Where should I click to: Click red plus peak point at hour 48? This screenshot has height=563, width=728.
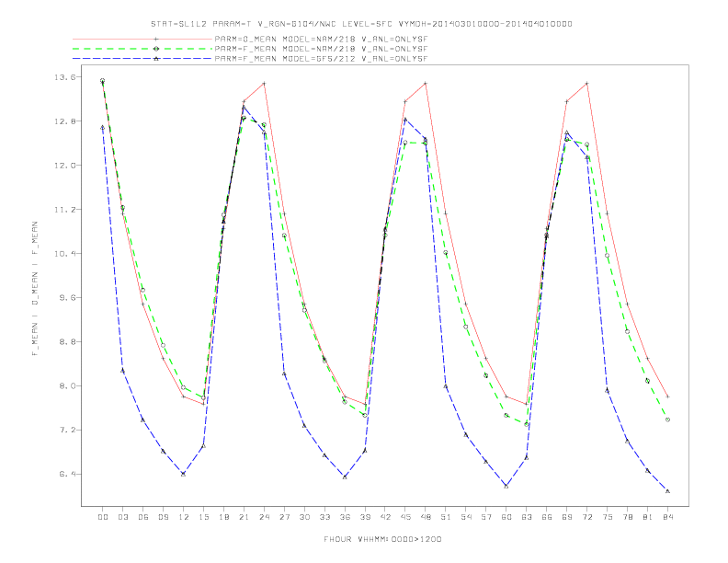click(426, 84)
